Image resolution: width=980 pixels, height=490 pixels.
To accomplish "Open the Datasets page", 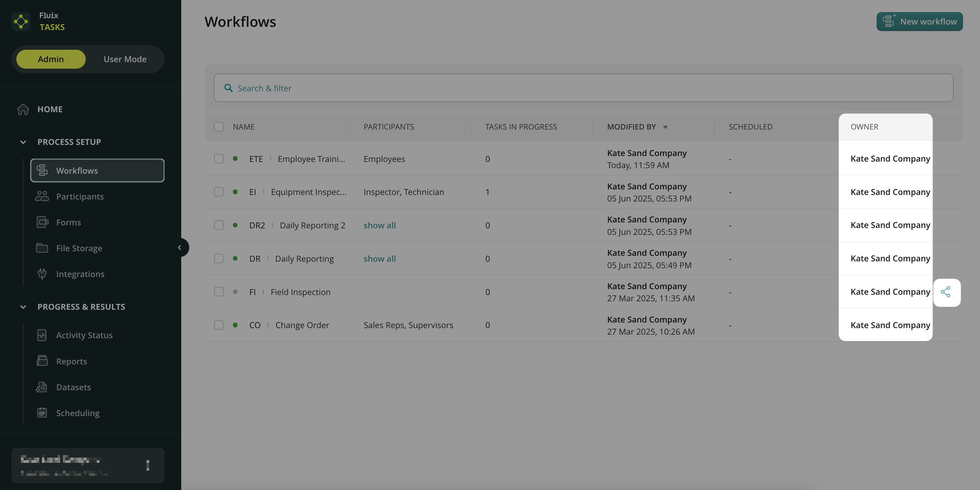I will point(73,387).
